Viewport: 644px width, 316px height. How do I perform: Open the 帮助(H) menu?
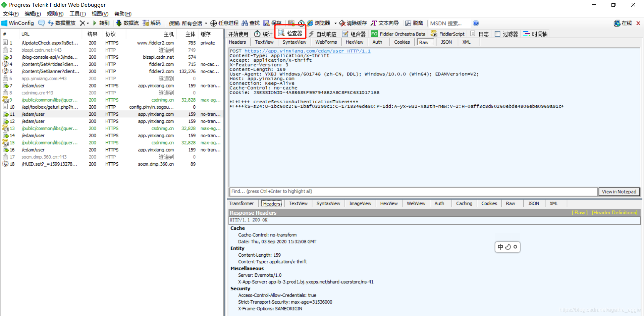click(x=123, y=14)
